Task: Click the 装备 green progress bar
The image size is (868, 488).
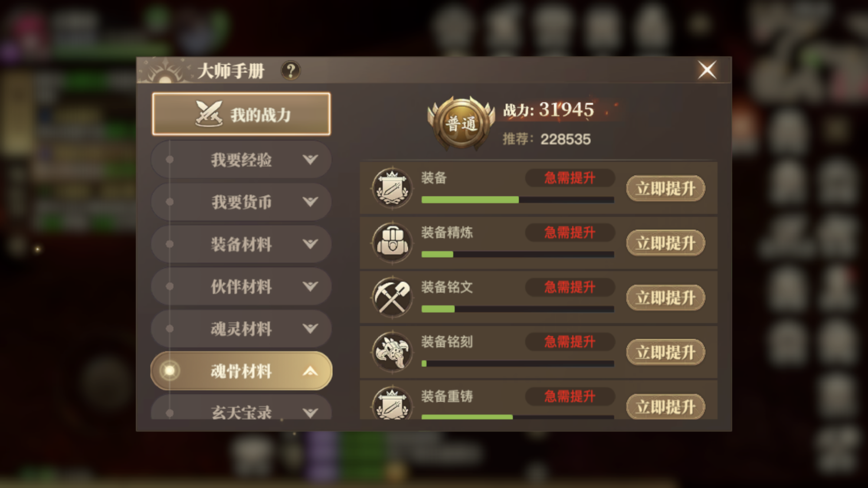Action: point(518,200)
